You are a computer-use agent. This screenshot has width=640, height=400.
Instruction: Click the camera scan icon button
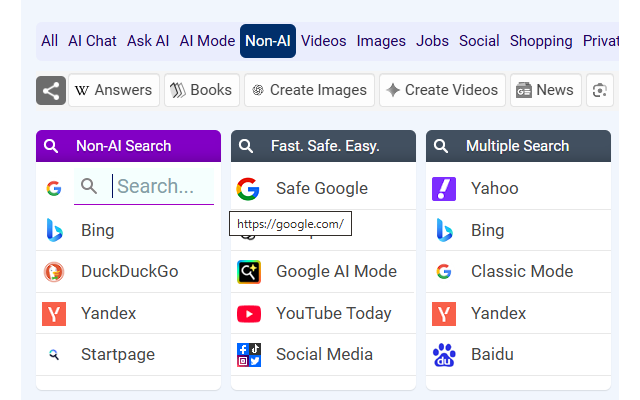click(x=600, y=90)
